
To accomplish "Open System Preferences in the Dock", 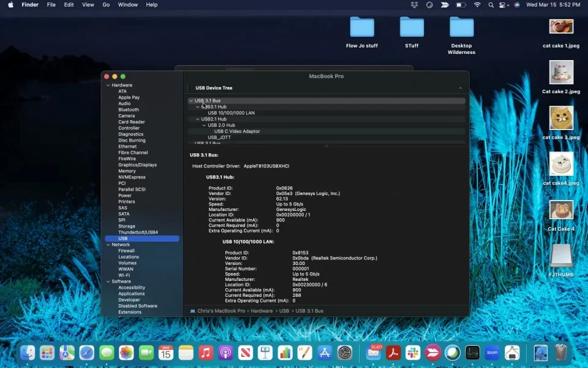I will (344, 353).
